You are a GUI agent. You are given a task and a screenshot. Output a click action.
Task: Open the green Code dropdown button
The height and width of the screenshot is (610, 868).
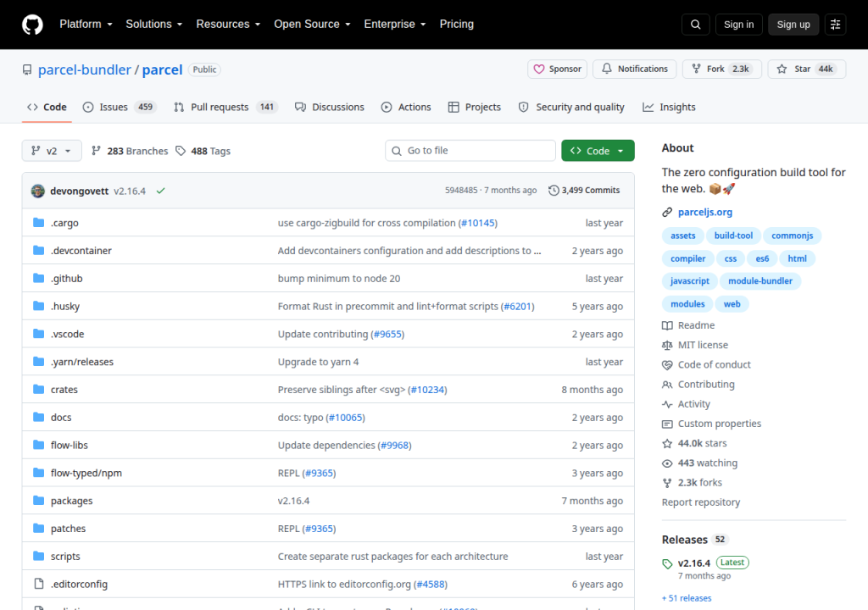click(x=598, y=151)
